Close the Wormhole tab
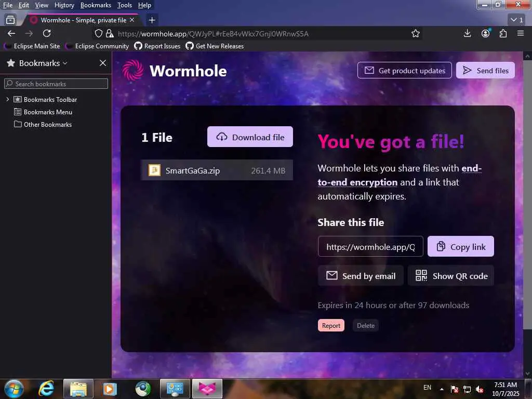The height and width of the screenshot is (399, 532). pos(132,20)
